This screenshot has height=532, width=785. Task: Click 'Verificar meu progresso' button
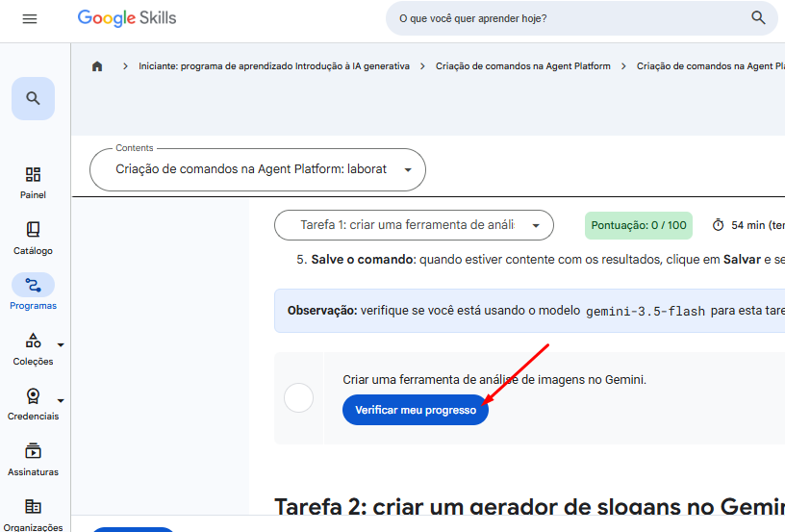pos(416,410)
